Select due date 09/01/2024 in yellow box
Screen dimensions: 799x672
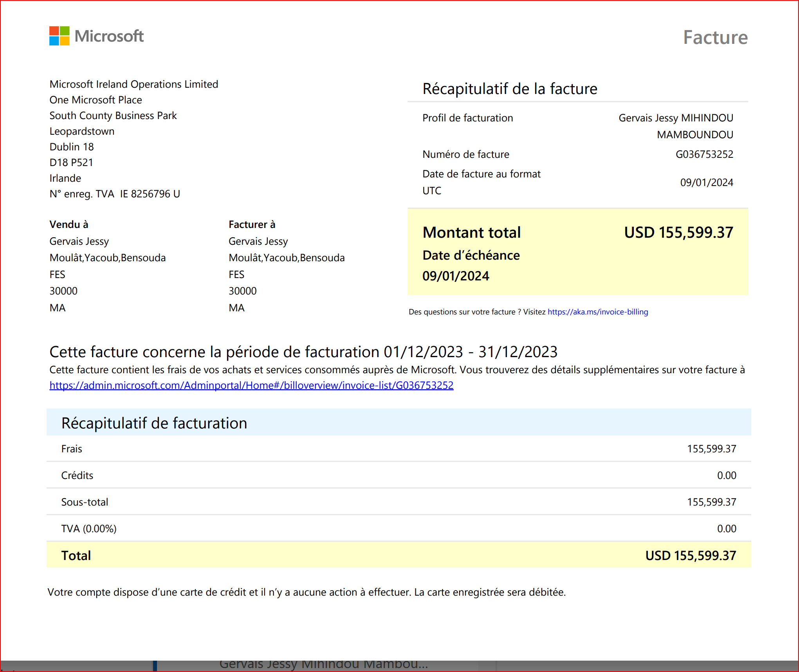[456, 276]
